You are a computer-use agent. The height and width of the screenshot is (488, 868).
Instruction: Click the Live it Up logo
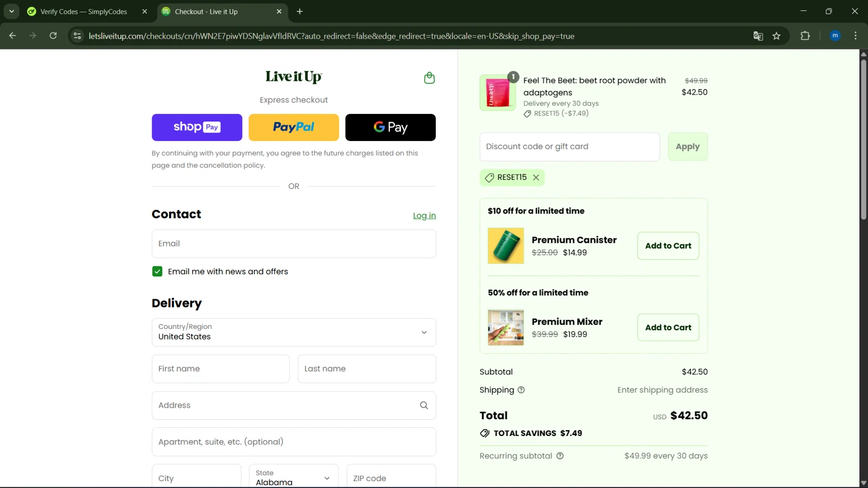pos(293,77)
